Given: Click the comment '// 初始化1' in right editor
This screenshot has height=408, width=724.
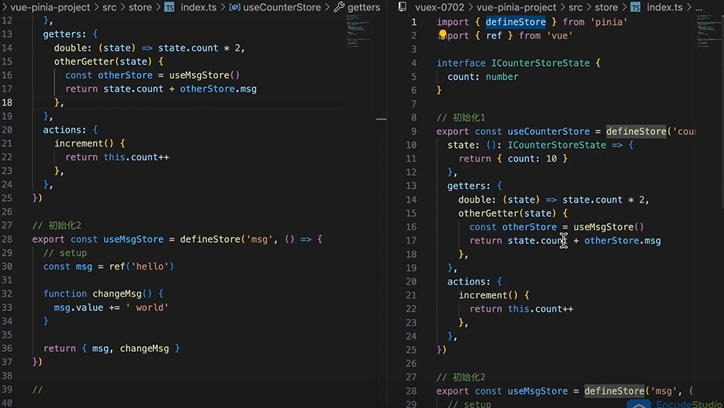Looking at the screenshot, I should pyautogui.click(x=461, y=118).
